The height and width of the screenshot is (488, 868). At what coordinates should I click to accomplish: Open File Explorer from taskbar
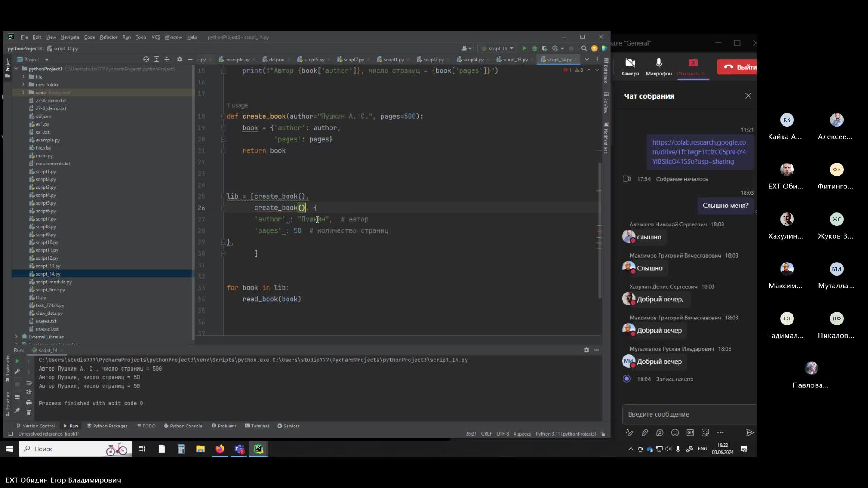pyautogui.click(x=200, y=449)
